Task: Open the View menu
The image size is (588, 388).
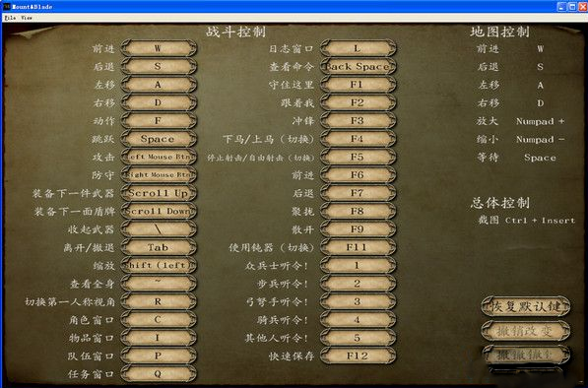Action: [x=27, y=18]
